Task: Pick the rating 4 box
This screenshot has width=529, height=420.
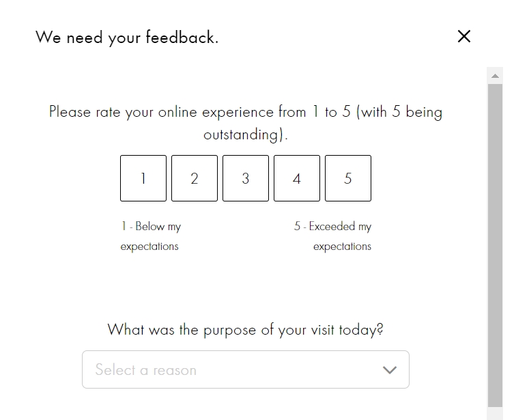Action: coord(297,178)
